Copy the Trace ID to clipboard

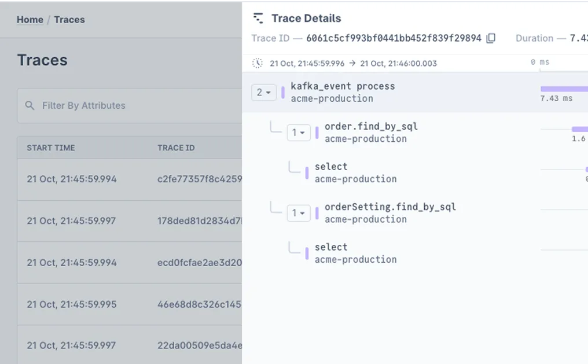[491, 38]
